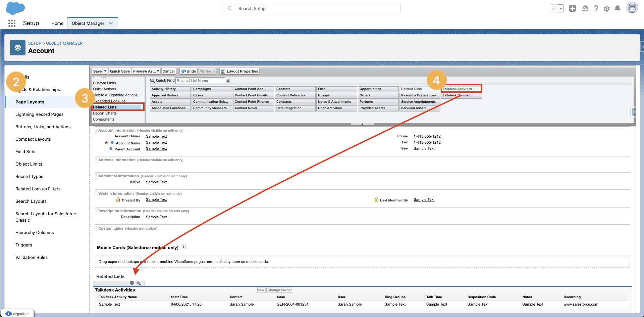Open related list properties wrench
Viewport: 644px width, 317px height.
point(139,283)
